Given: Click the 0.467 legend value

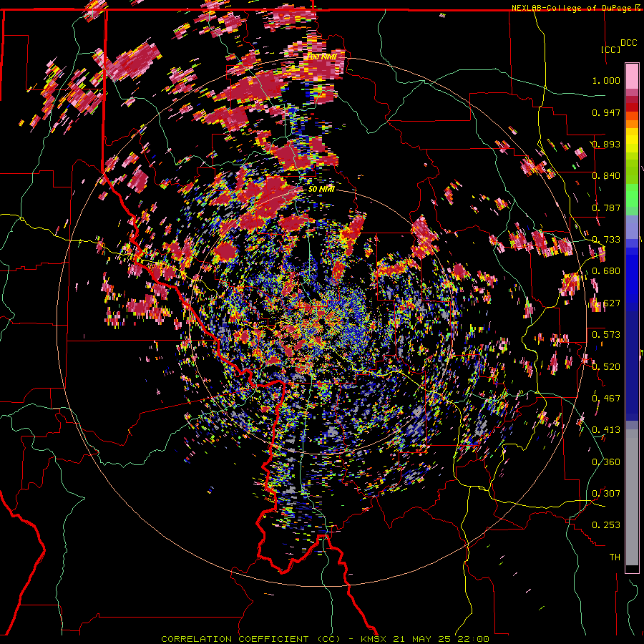Looking at the screenshot, I should tap(606, 399).
